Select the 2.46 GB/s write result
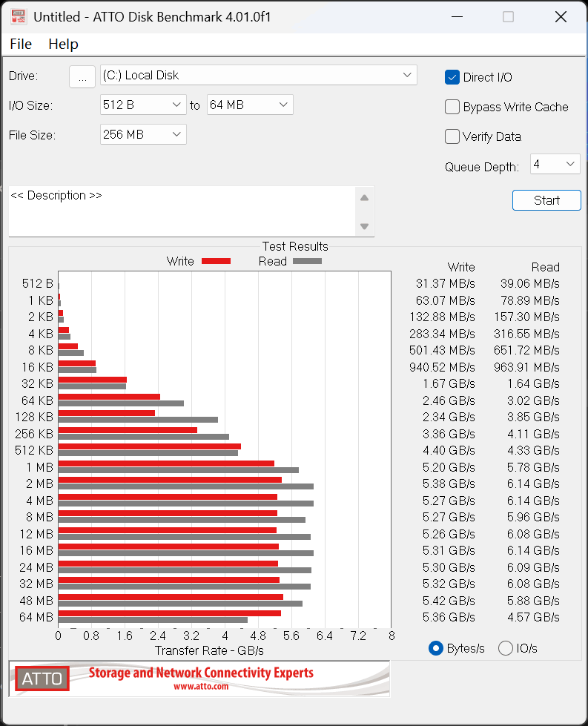 pos(449,400)
